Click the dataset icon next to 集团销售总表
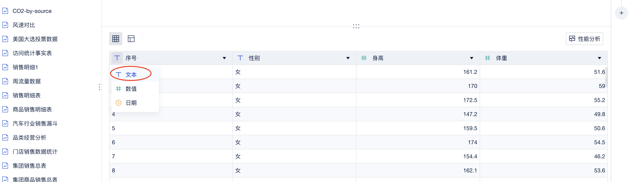This screenshot has width=644, height=182. (x=5, y=166)
